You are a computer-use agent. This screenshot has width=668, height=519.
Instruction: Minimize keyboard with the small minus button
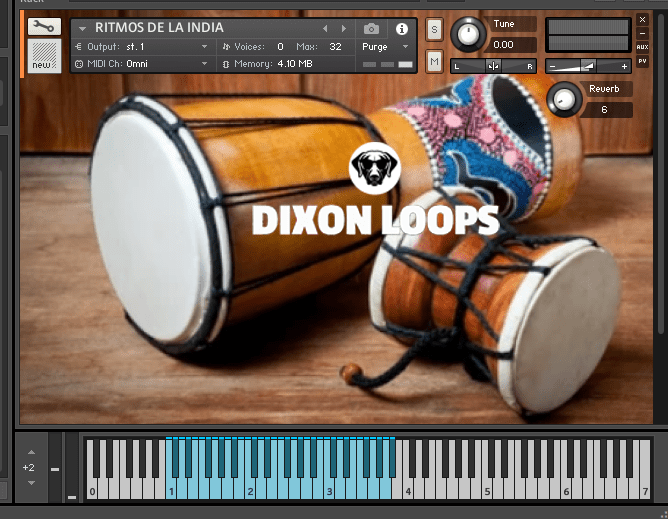click(x=55, y=469)
